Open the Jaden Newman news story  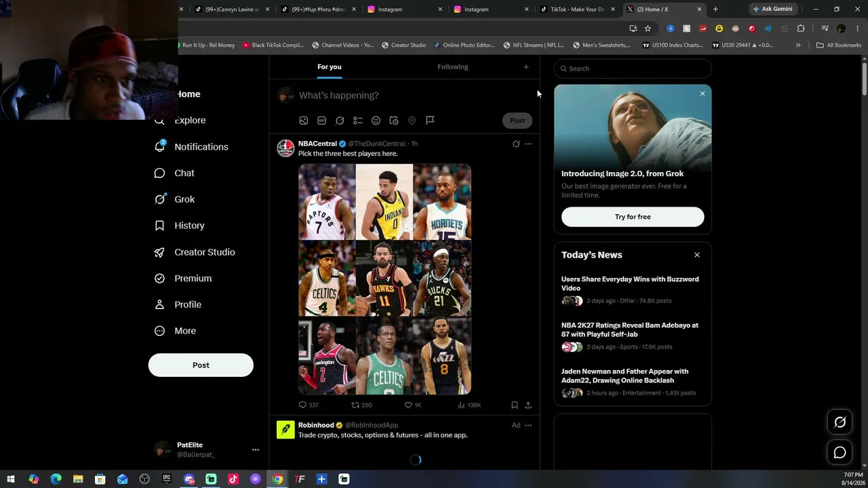(x=633, y=382)
